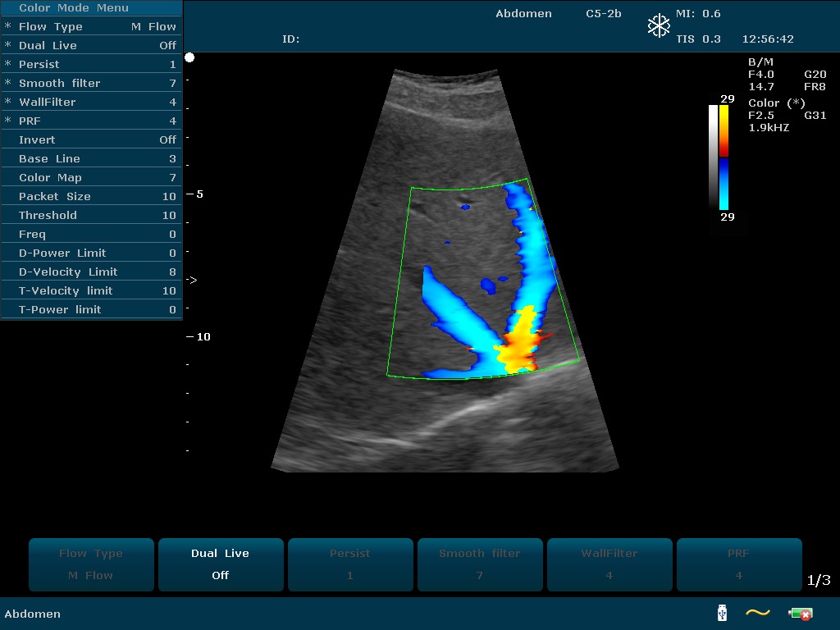
Task: Select the Packet Size menu entry
Action: point(90,196)
